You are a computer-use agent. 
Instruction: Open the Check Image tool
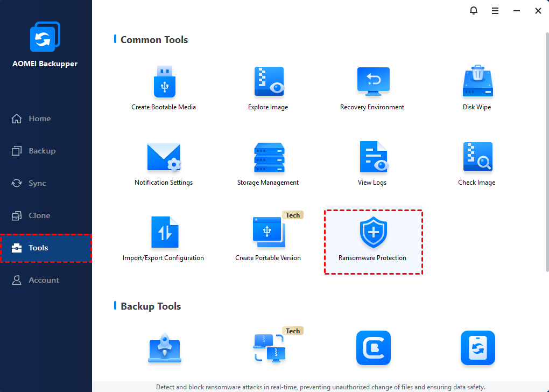pyautogui.click(x=477, y=164)
